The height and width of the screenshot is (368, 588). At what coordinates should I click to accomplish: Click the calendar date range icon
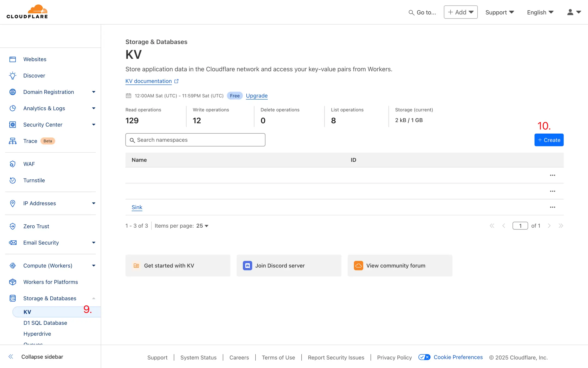[x=128, y=96]
